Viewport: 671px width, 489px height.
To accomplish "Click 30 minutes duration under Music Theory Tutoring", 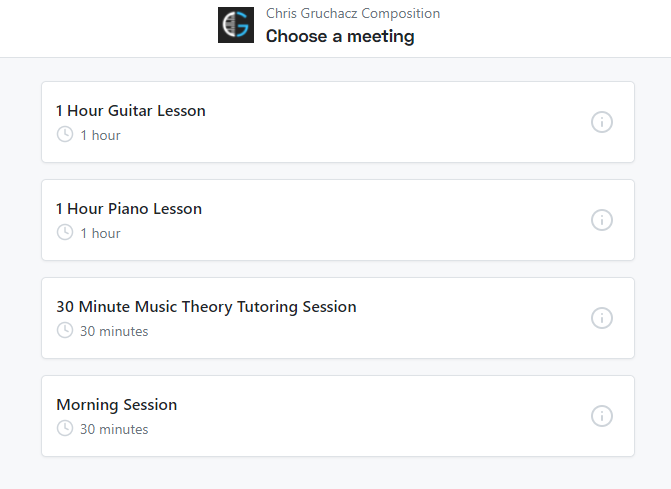I will [x=114, y=331].
